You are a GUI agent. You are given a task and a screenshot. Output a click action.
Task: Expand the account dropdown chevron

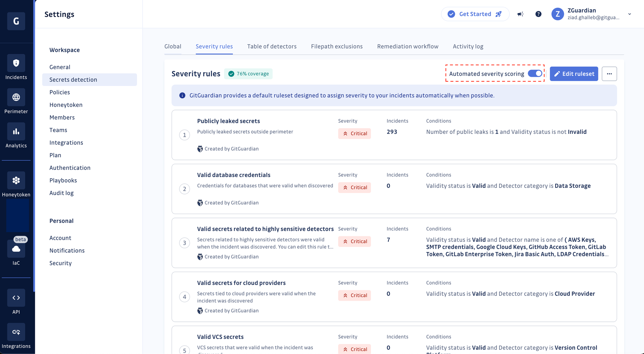click(x=629, y=14)
